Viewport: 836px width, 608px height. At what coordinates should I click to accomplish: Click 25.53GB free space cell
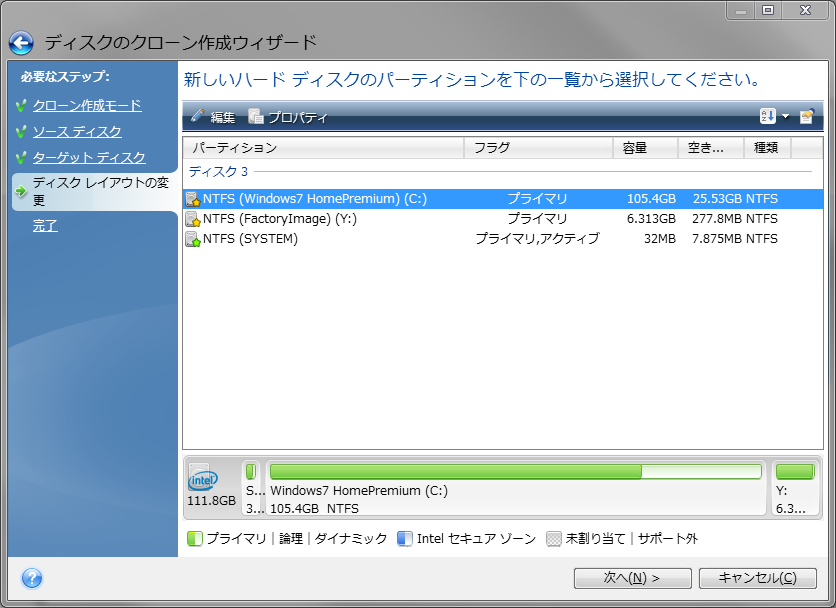click(717, 199)
